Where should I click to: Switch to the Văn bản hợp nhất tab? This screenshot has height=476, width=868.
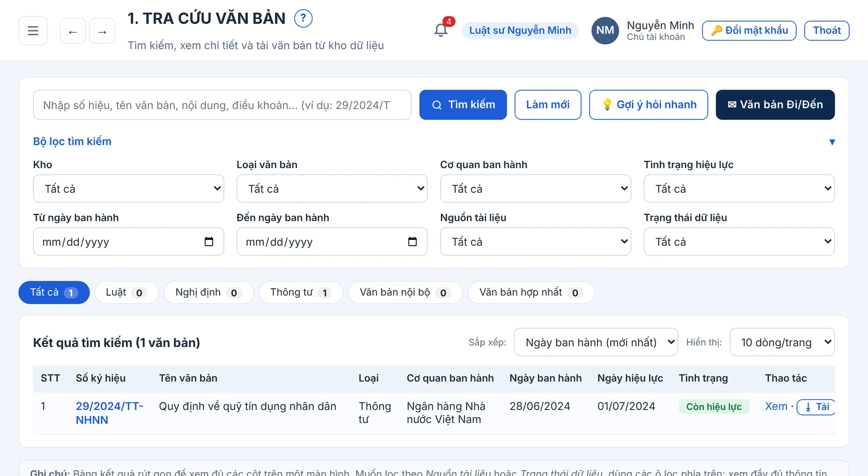click(531, 292)
